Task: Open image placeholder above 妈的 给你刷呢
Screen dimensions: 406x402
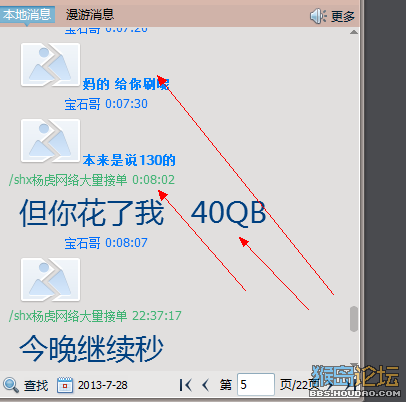Action: click(x=50, y=65)
